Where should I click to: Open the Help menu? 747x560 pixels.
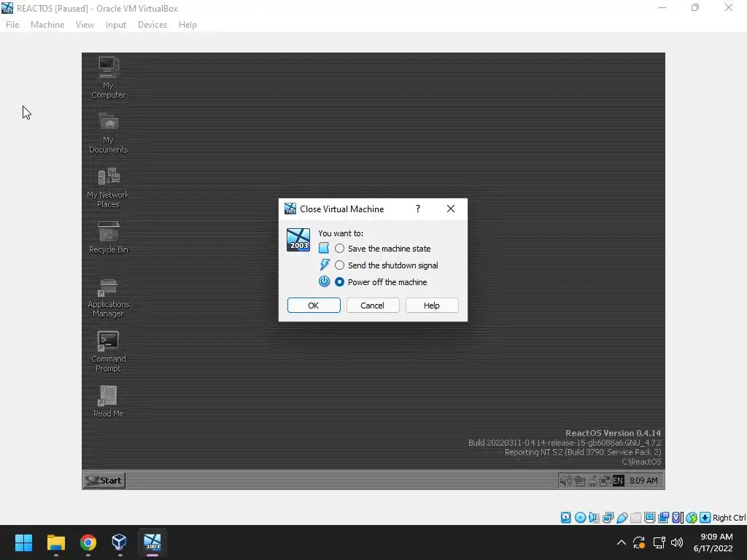(x=187, y=25)
